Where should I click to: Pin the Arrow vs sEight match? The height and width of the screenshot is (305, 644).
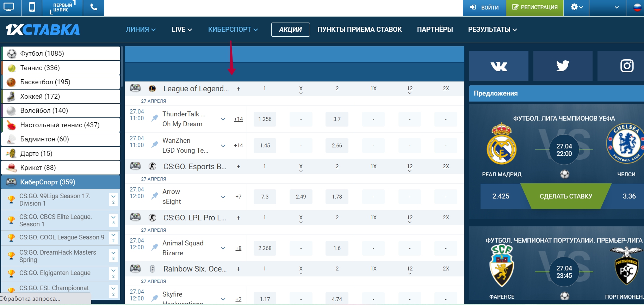tap(155, 196)
